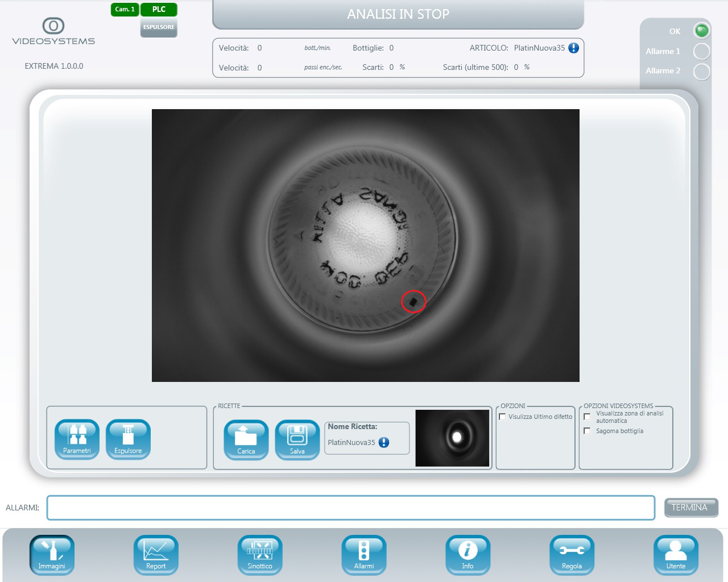Open the Immagini view
Image resolution: width=728 pixels, height=582 pixels.
tap(52, 555)
